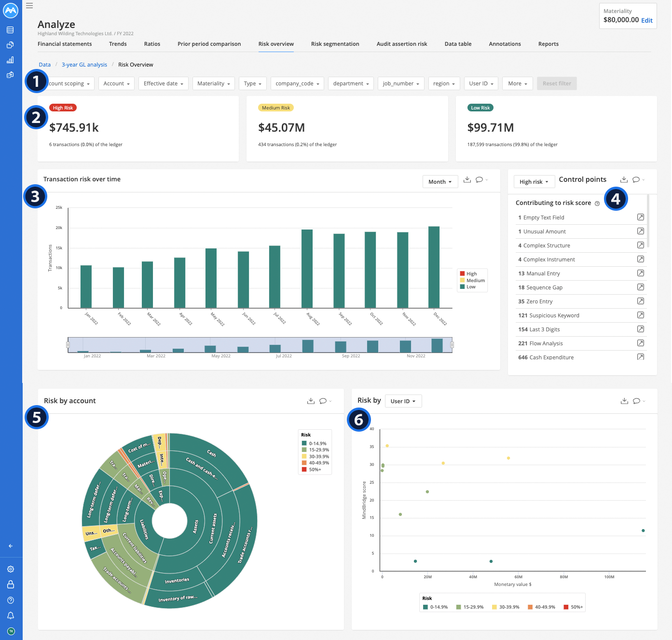Switch to the Risk segmentation tab
The image size is (672, 640).
335,44
